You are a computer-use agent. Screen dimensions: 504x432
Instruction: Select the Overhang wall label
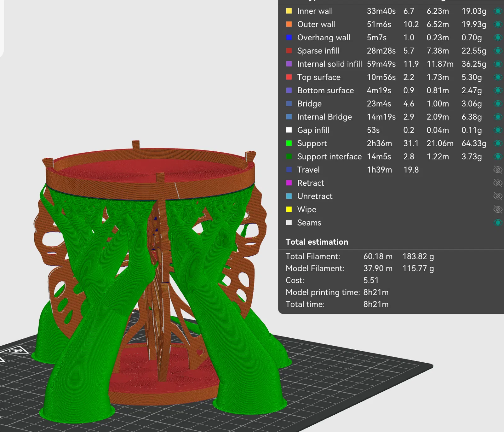click(324, 38)
